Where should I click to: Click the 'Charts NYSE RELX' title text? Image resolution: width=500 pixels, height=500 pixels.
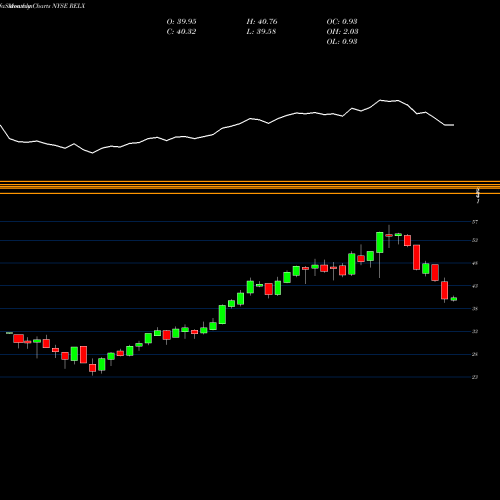59,6
